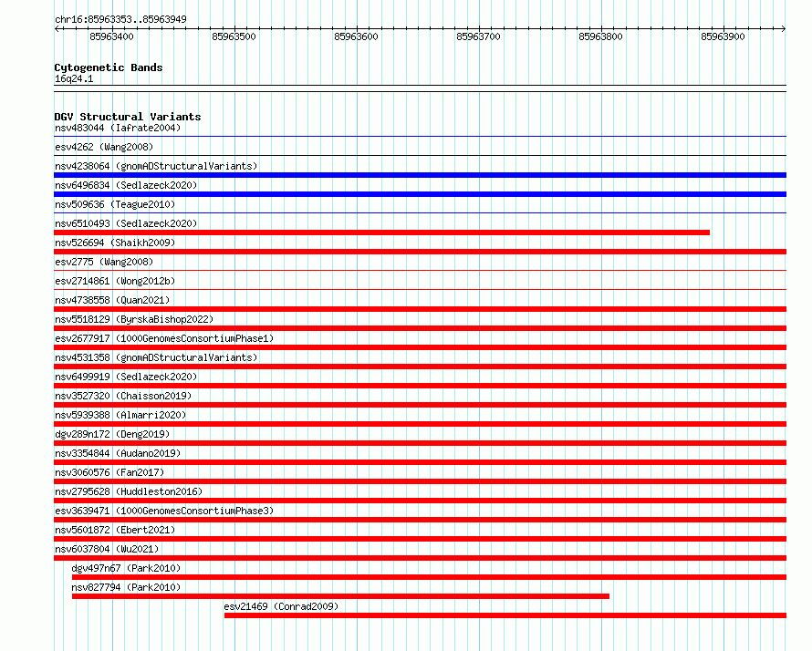Click the dgv289n172 (Deng2019) label

pyautogui.click(x=112, y=434)
